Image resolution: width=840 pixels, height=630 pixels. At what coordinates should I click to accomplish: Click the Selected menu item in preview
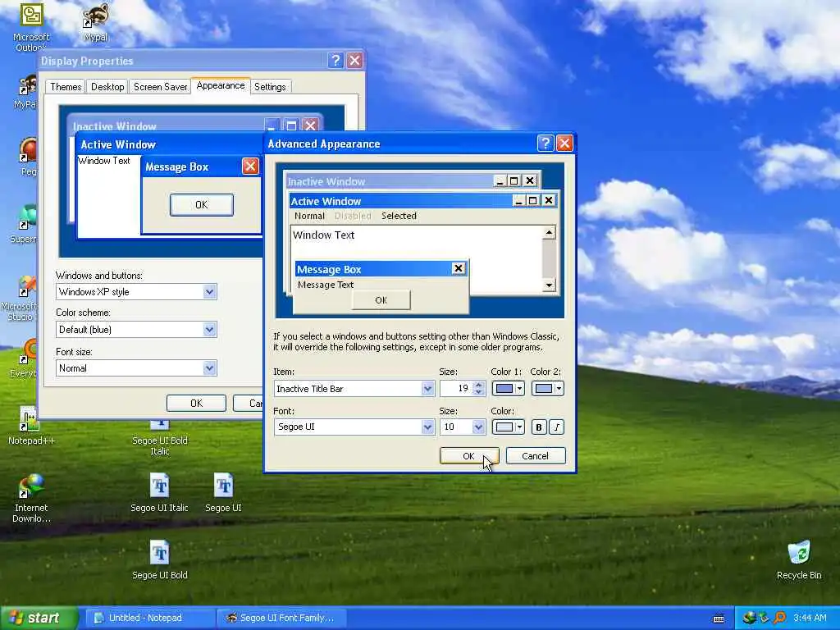(x=399, y=216)
